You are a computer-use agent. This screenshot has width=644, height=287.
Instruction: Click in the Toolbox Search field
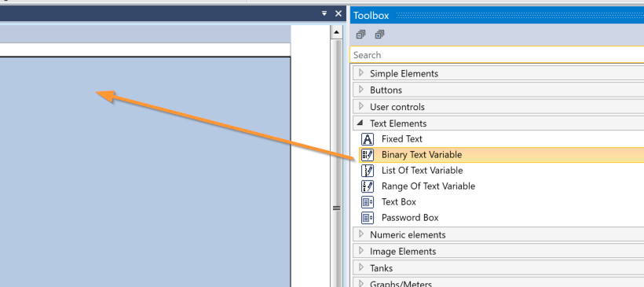[x=497, y=55]
